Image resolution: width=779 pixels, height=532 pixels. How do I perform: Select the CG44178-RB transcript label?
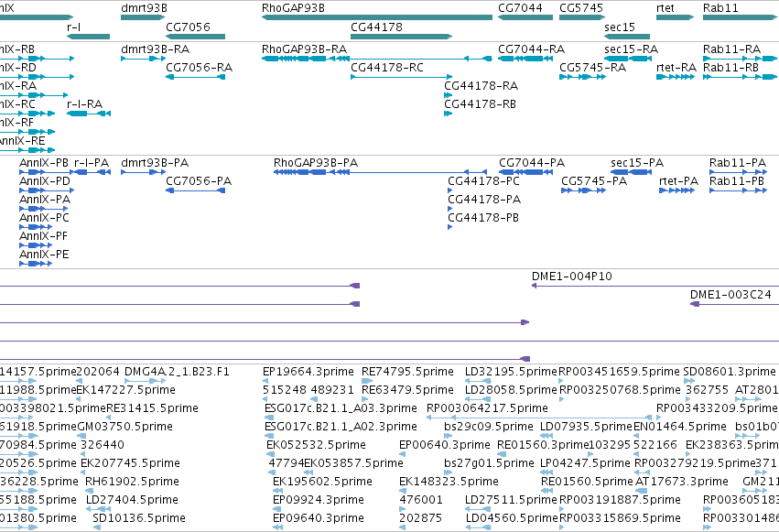coord(480,103)
